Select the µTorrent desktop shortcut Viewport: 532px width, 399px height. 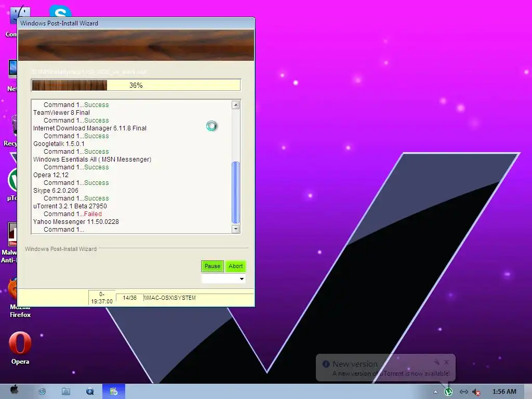[12, 185]
